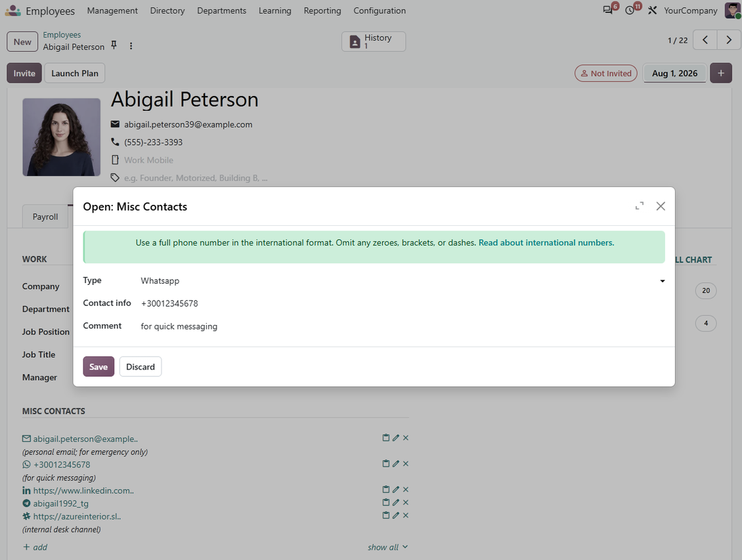Delete the LinkedIn contact entry

point(406,490)
